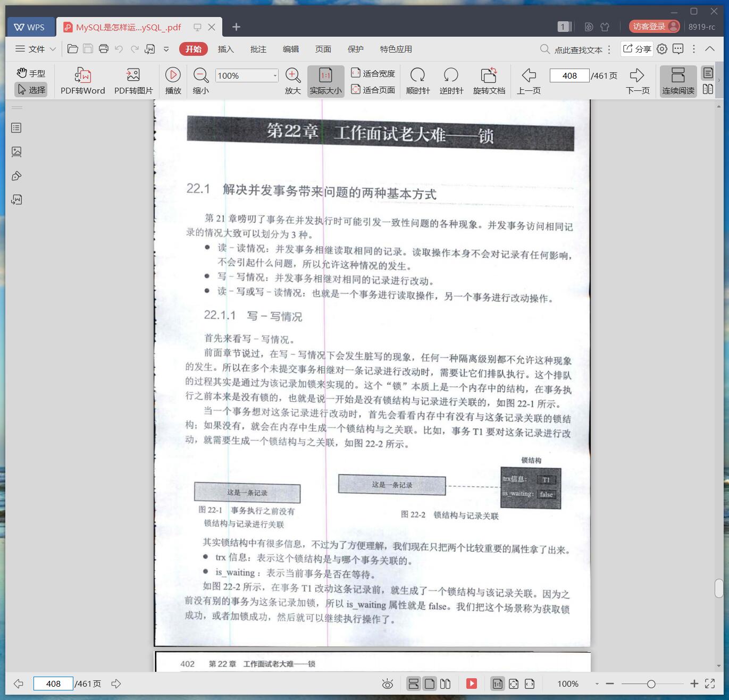Click the plus zoom in button in status bar
This screenshot has width=729, height=700.
(694, 684)
